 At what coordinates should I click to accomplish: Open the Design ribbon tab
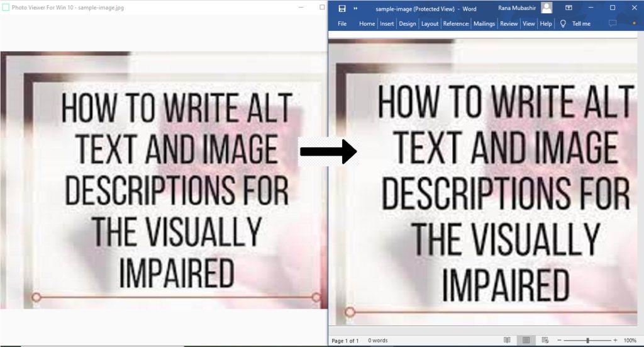point(408,24)
